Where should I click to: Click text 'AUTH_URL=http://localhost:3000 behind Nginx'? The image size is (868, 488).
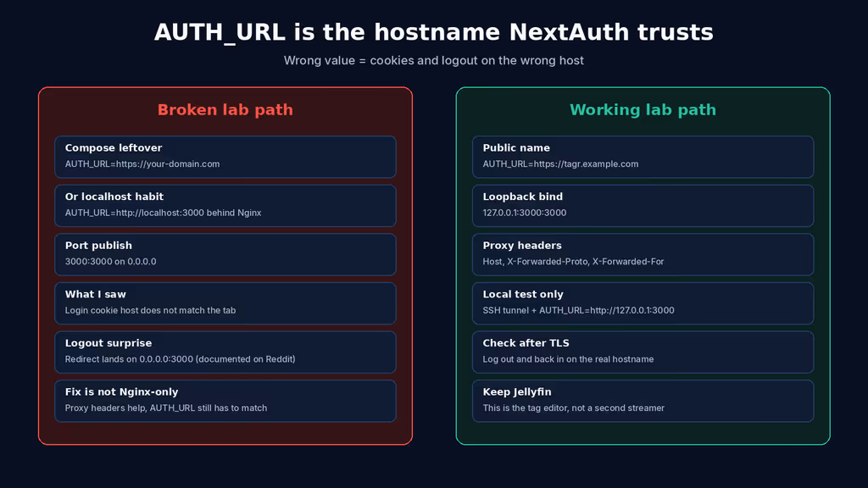[163, 213]
